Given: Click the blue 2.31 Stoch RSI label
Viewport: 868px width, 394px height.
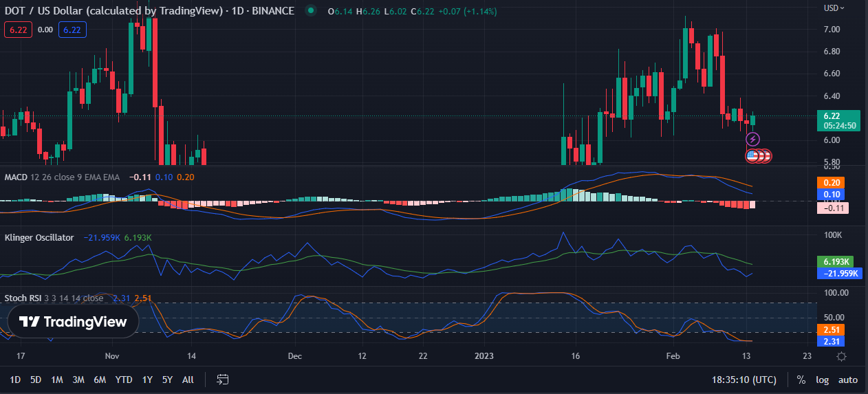Looking at the screenshot, I should tap(829, 342).
